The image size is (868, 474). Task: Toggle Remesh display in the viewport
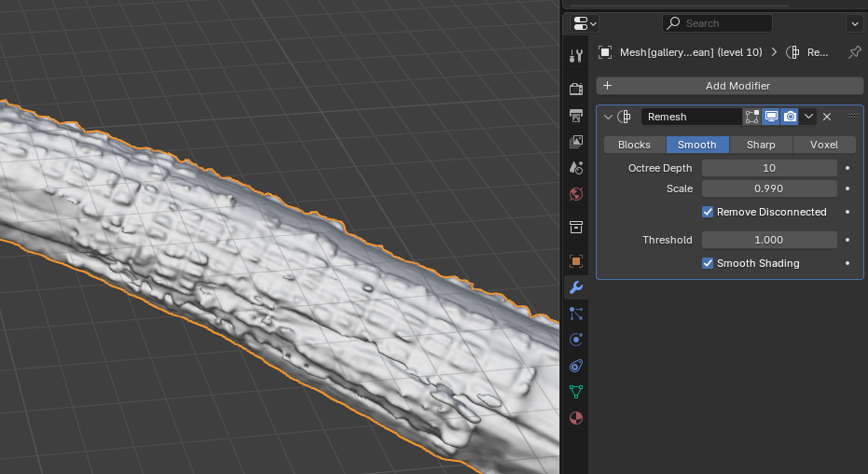coord(770,117)
